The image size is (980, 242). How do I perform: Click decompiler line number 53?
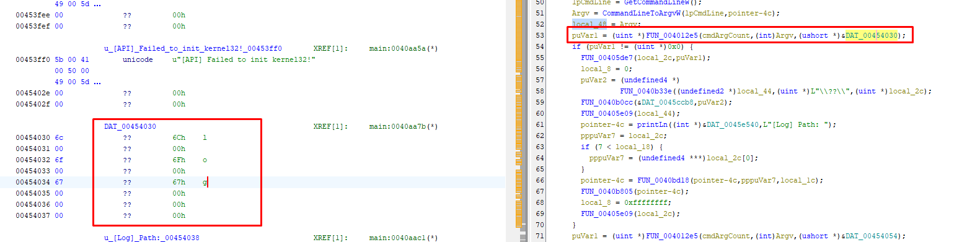[539, 35]
